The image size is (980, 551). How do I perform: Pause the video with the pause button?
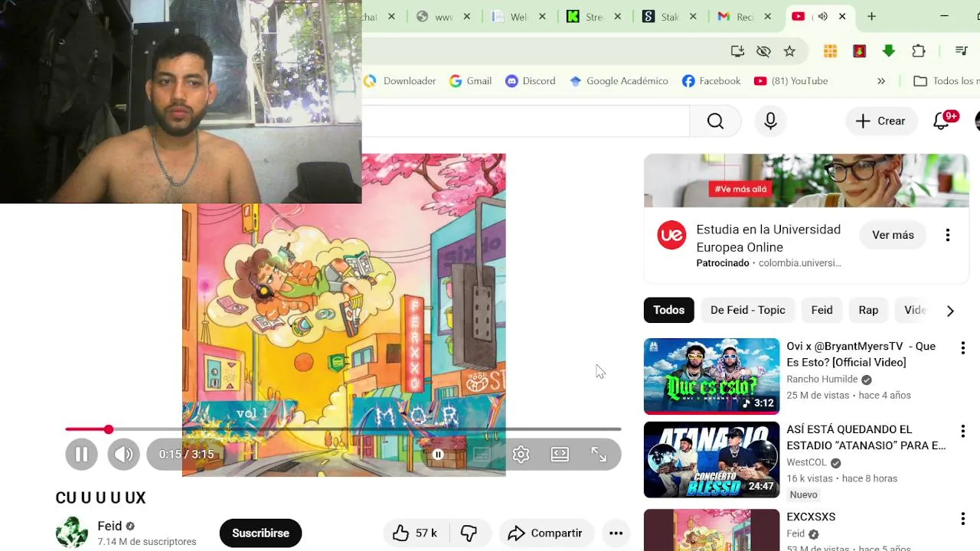[x=81, y=454]
